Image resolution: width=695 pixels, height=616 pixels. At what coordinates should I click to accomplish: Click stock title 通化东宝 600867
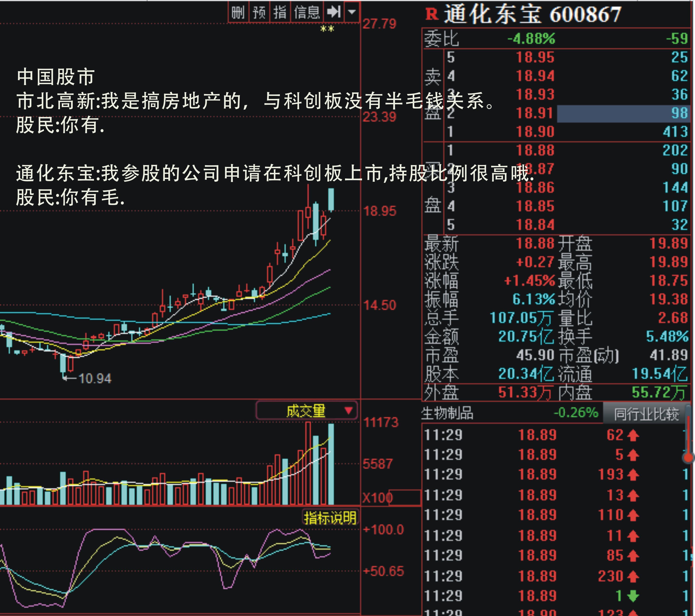click(x=532, y=14)
